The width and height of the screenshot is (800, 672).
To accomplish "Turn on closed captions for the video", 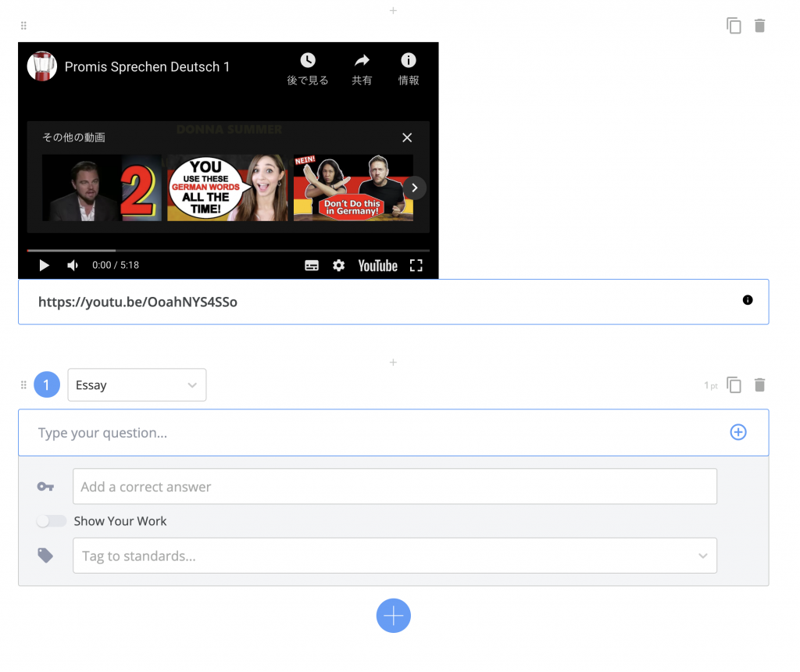I will 311,265.
